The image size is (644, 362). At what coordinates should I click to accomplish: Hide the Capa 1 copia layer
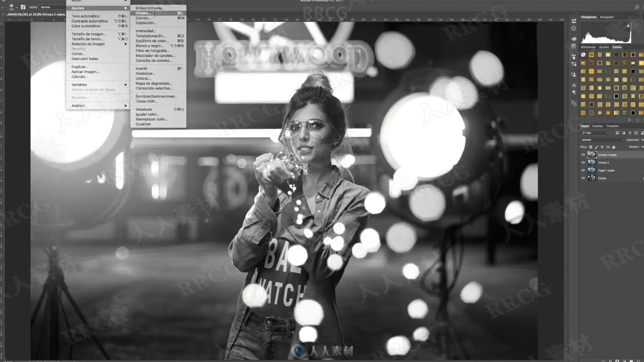(x=583, y=170)
